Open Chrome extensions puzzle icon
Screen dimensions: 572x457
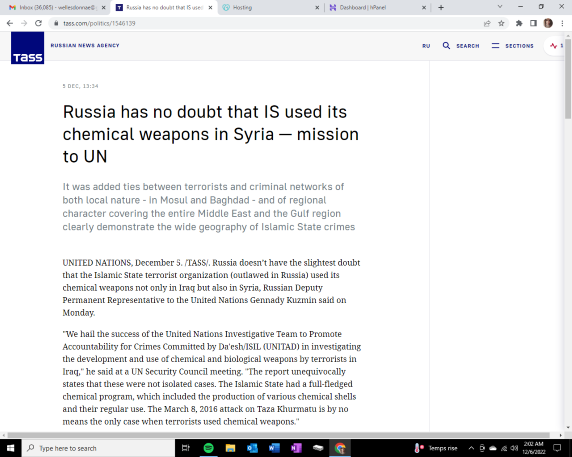tap(519, 23)
